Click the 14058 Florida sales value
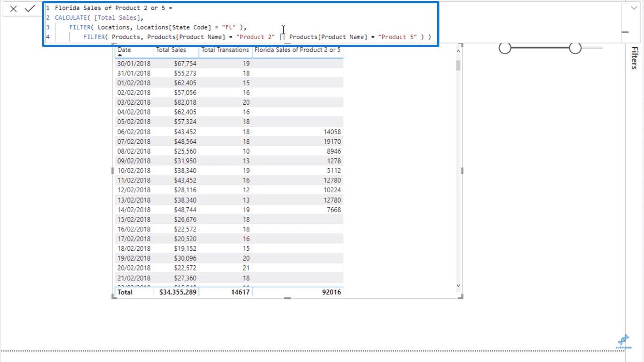The width and height of the screenshot is (644, 362). point(331,132)
